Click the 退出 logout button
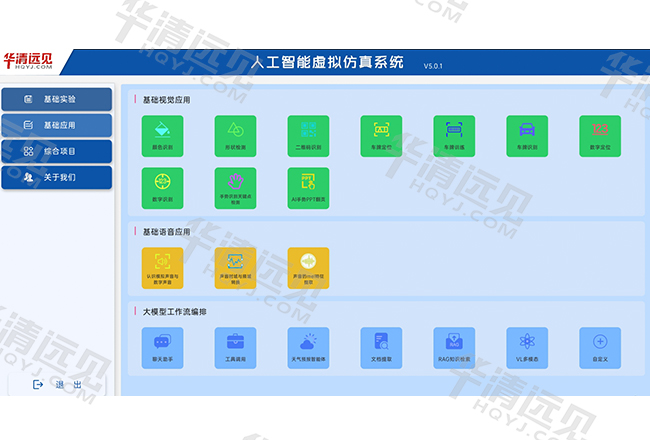This screenshot has width=650, height=440. (57, 384)
